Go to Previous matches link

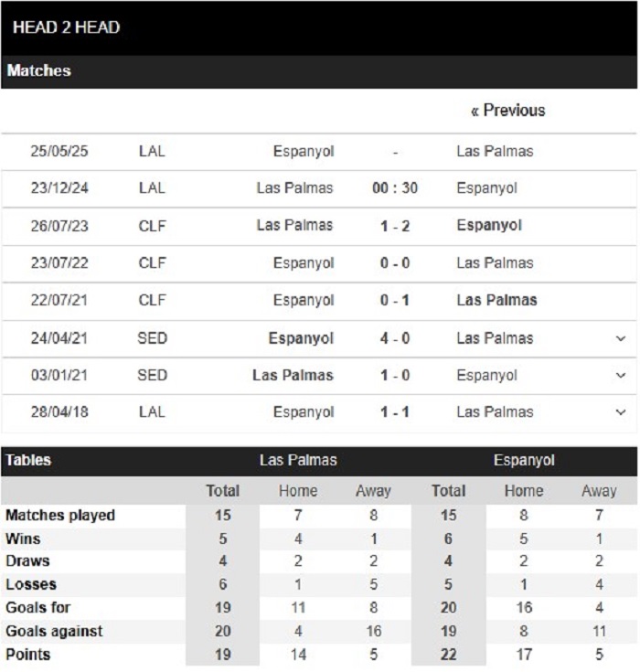508,111
